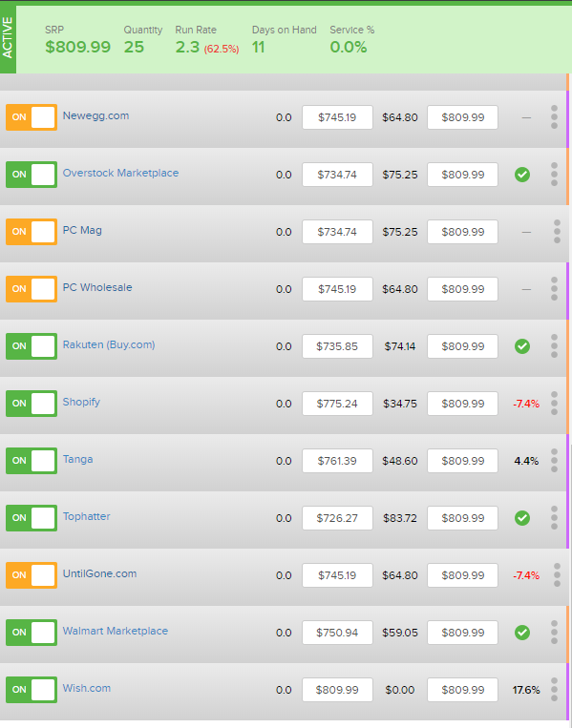Toggle the PC Wholesale ON switch
This screenshot has height=728, width=572.
[32, 289]
